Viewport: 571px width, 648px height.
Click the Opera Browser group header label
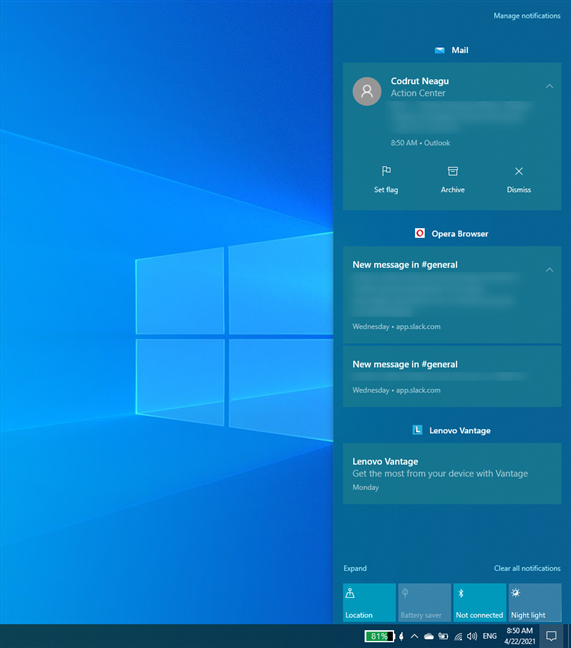pos(460,233)
